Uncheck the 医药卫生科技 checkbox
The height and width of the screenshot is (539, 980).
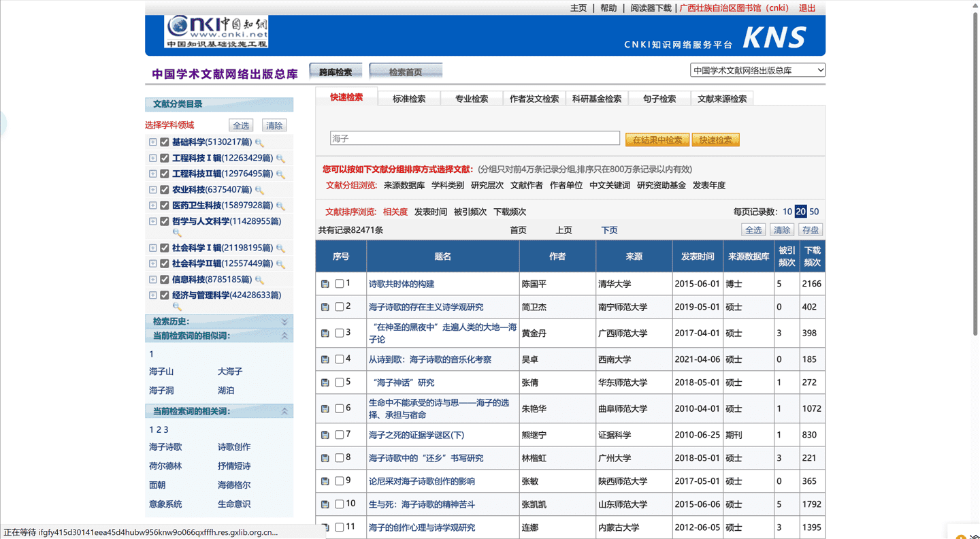tap(164, 206)
